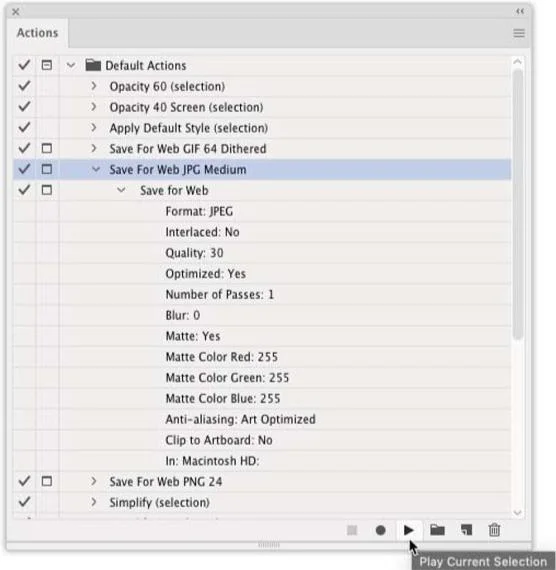
Task: Toggle dialog box for Save for Web step
Action: coord(47,190)
